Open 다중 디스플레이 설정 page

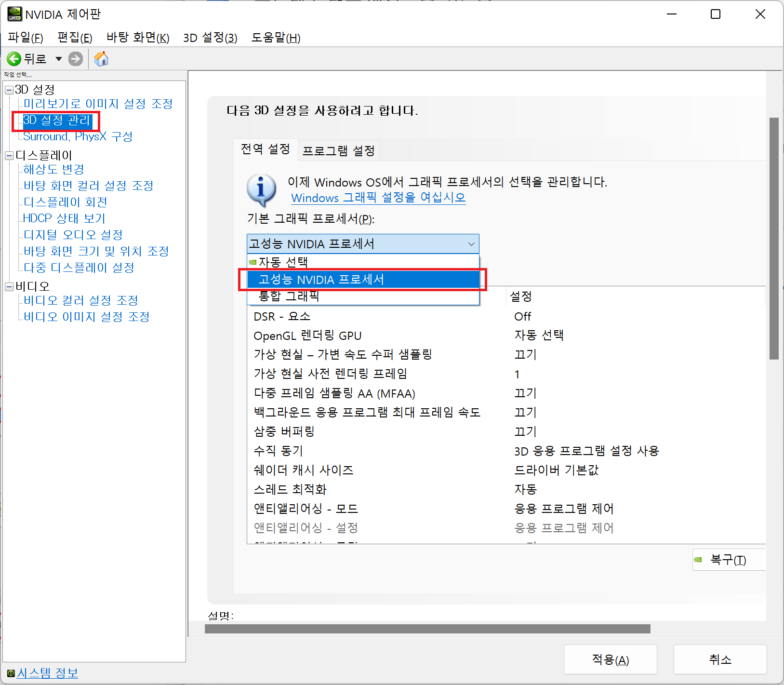coord(79,268)
